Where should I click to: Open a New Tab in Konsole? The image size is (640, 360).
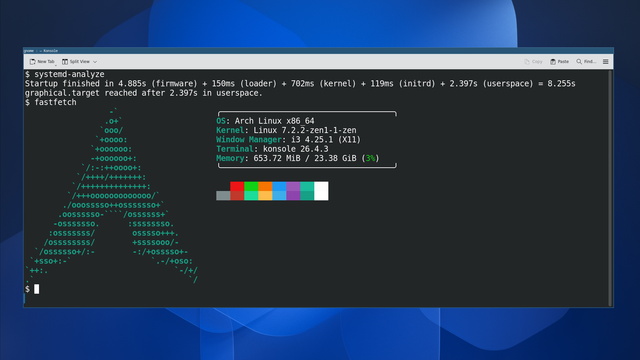42,62
